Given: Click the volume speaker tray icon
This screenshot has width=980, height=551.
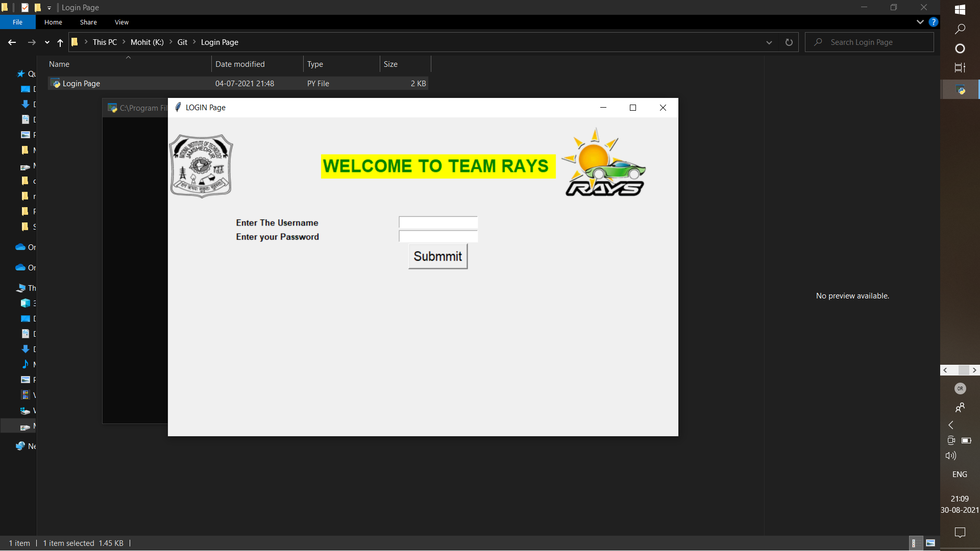Looking at the screenshot, I should pos(950,456).
